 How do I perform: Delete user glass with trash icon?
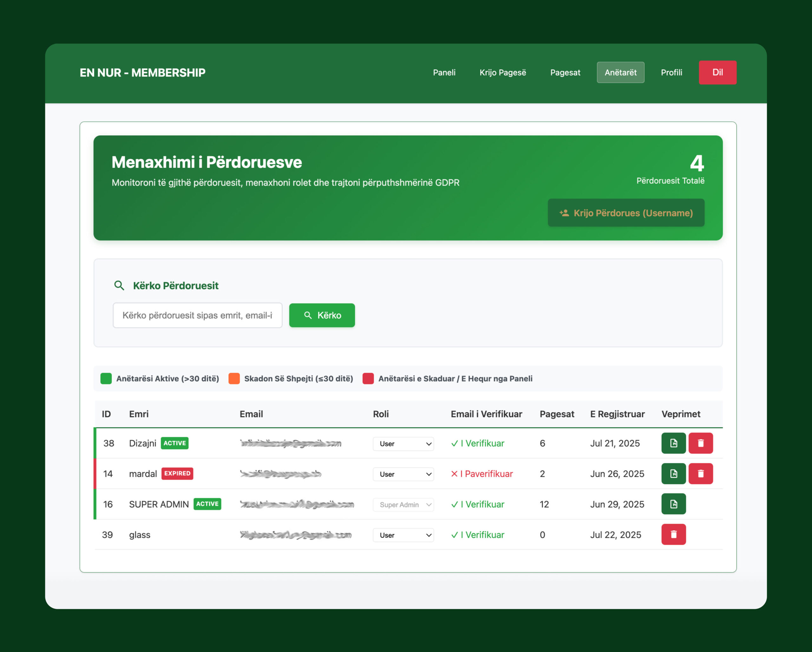pos(673,534)
